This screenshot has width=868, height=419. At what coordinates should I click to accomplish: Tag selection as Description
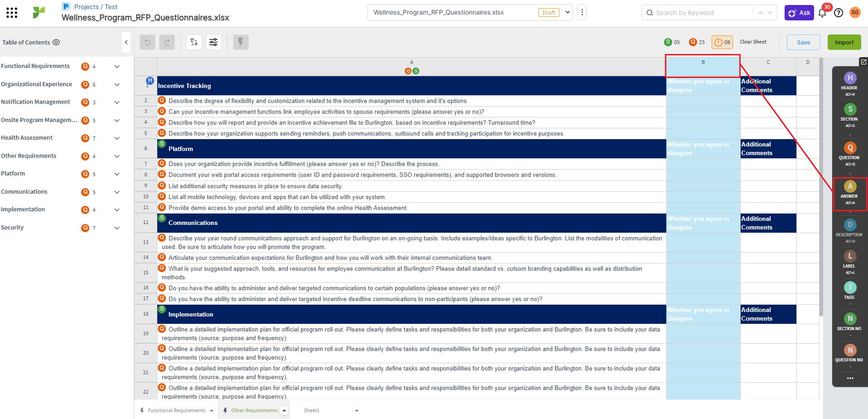pos(850,231)
